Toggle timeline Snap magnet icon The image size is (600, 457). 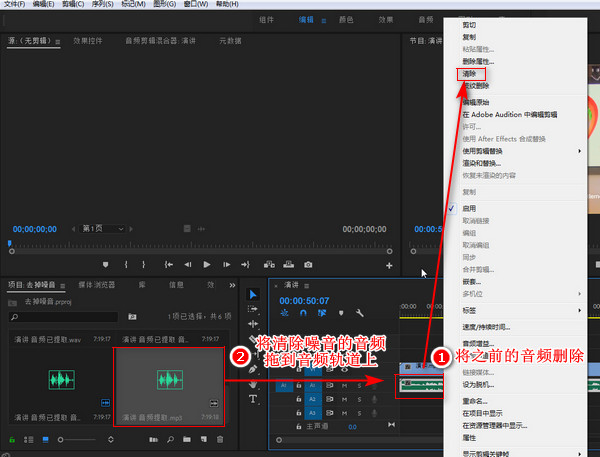pyautogui.click(x=303, y=313)
